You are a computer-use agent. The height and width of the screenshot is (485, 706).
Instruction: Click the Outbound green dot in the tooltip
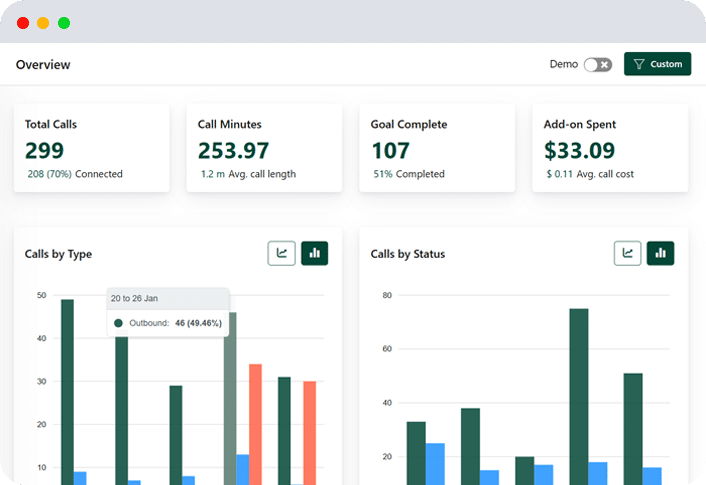pos(118,323)
